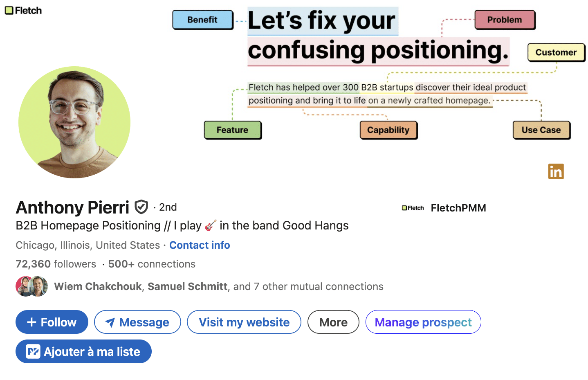Click the flag icon in the Ajouter button
Image resolution: width=588 pixels, height=380 pixels.
[x=32, y=351]
